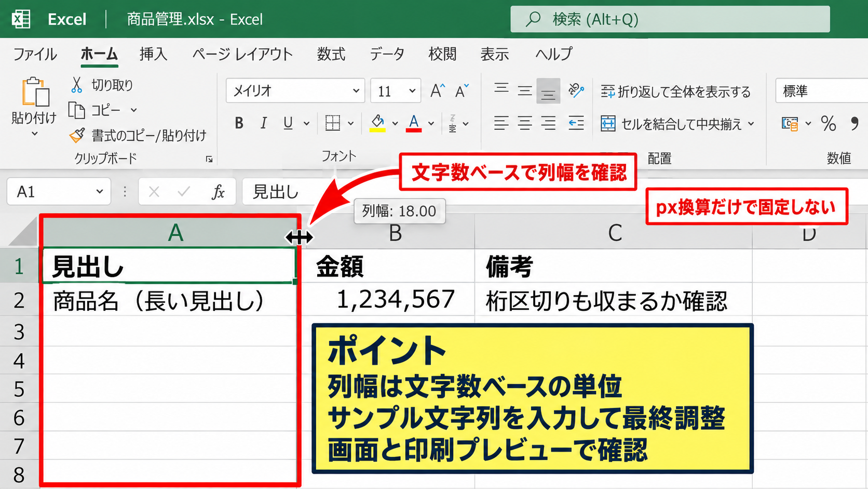Click the percent style icon
Viewport: 868px width, 489px height.
[829, 124]
